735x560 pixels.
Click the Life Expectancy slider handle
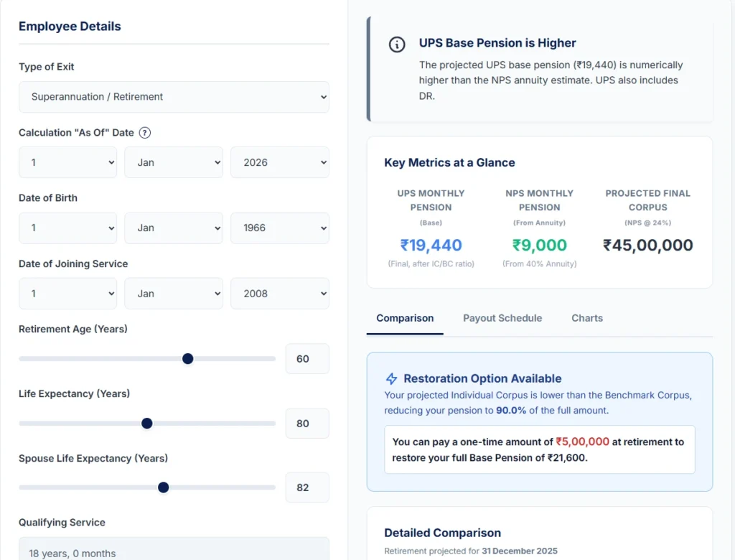point(147,424)
